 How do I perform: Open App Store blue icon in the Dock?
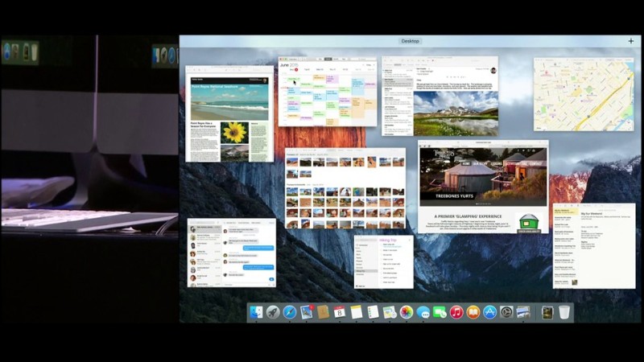[489, 312]
